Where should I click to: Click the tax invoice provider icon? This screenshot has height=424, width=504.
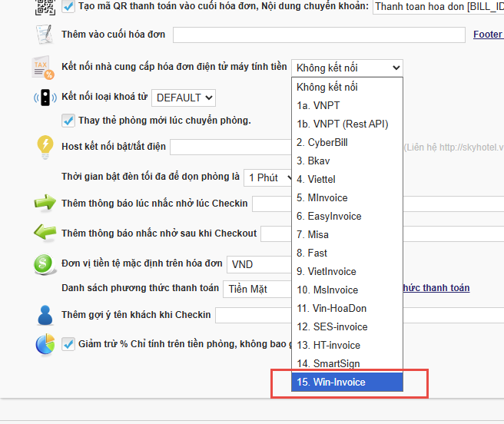44,68
